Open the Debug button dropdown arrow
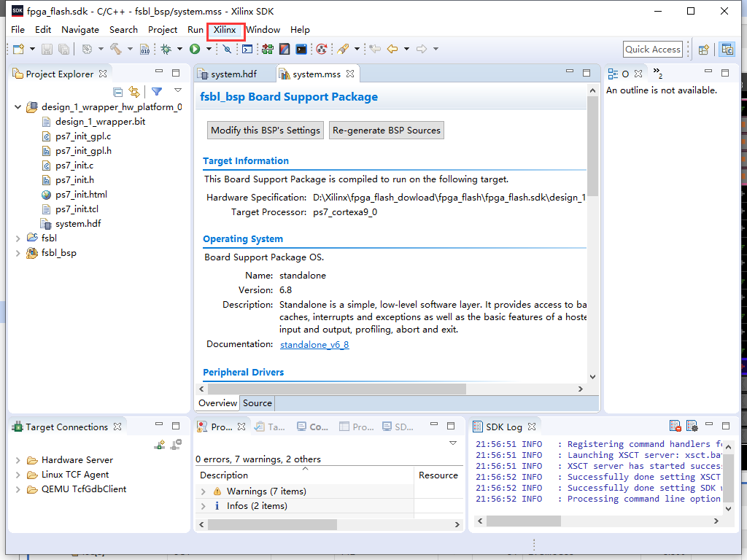The width and height of the screenshot is (747, 560). coord(179,49)
